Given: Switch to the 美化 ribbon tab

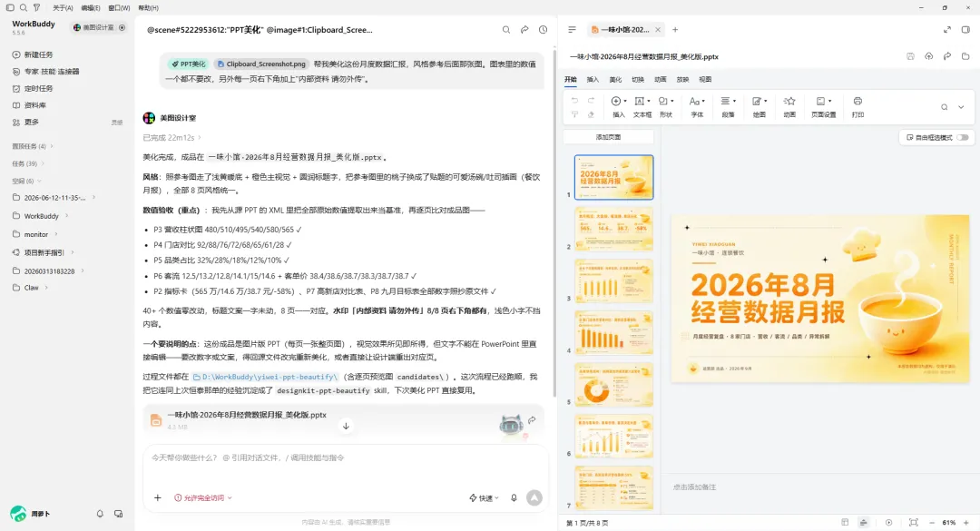Looking at the screenshot, I should [615, 80].
